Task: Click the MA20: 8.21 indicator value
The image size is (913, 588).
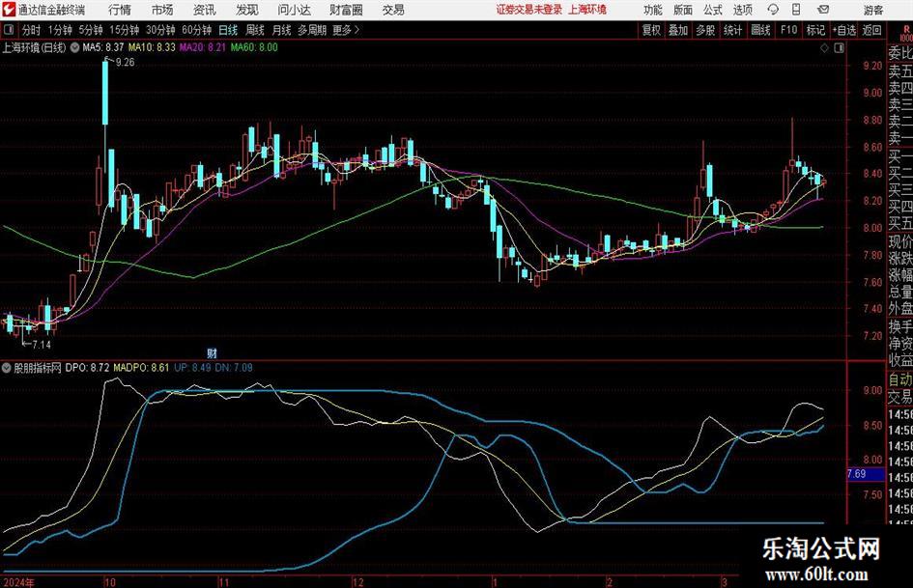Action: click(202, 47)
